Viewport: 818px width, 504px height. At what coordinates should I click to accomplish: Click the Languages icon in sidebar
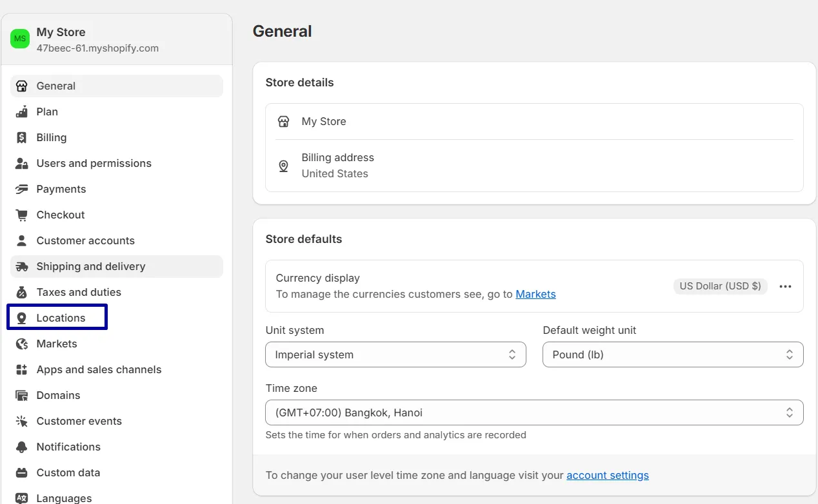pos(22,498)
